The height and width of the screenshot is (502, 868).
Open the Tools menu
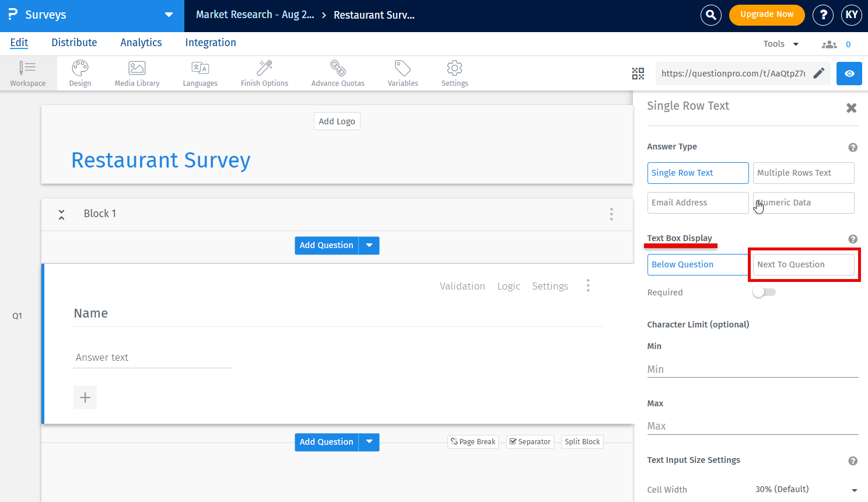[x=780, y=43]
